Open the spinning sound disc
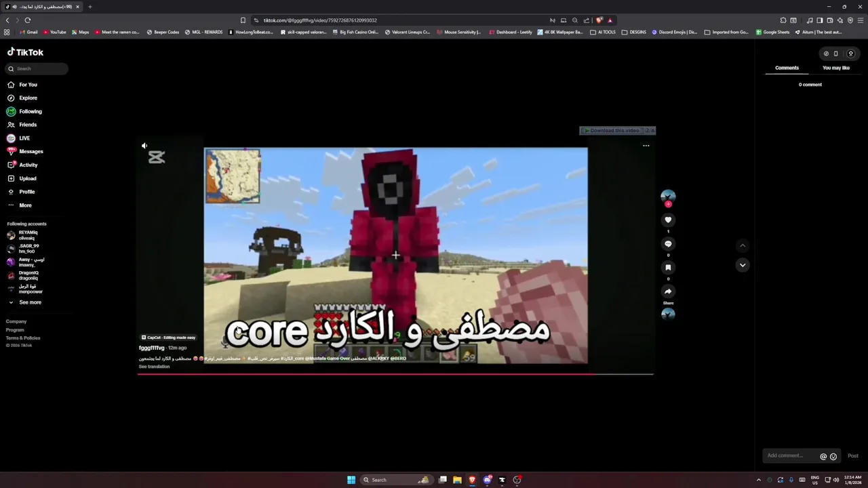This screenshot has height=488, width=868. [668, 314]
